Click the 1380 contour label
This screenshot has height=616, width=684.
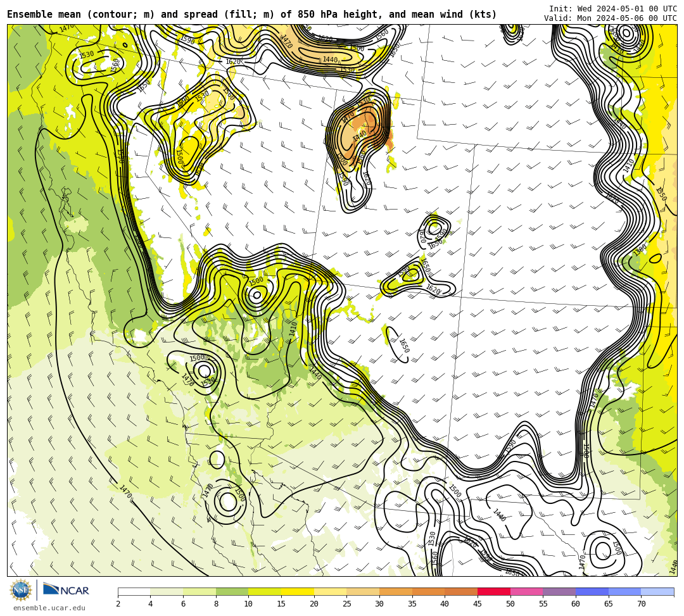(640, 250)
